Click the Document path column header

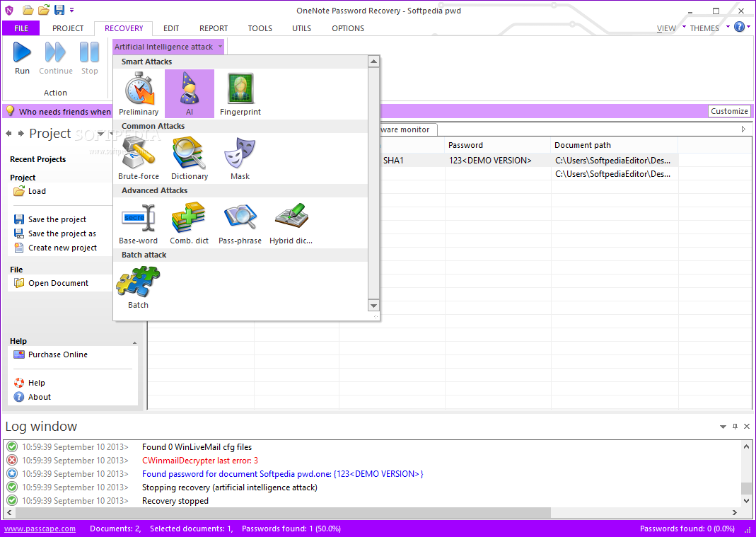click(x=615, y=145)
